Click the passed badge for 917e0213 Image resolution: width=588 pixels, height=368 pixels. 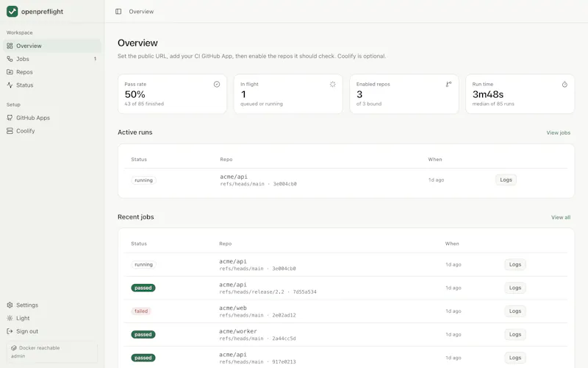coord(143,358)
